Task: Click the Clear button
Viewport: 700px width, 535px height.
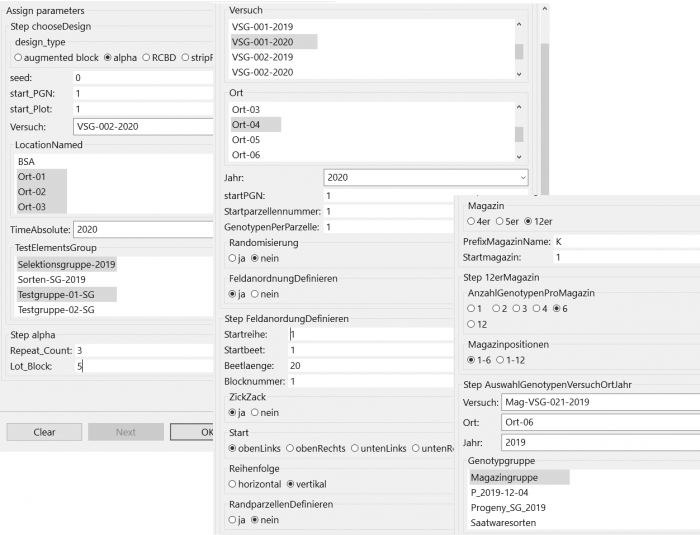Action: 44,432
